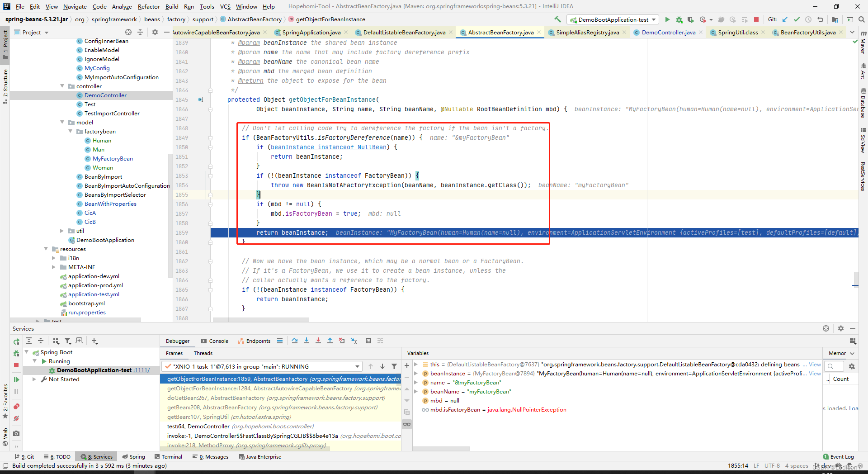
Task: Rerun the service with the green rerun icon
Action: click(16, 341)
